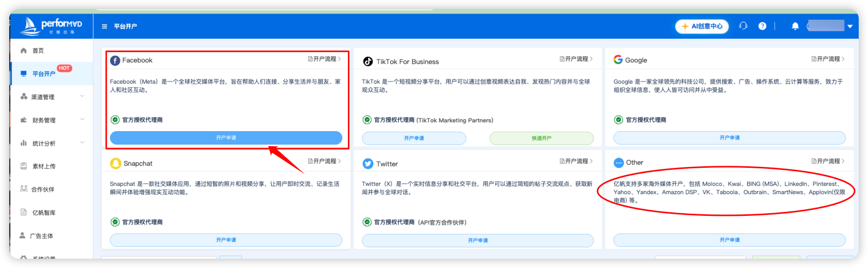Click the 广告主体 person icon
868x268 pixels.
tap(22, 235)
